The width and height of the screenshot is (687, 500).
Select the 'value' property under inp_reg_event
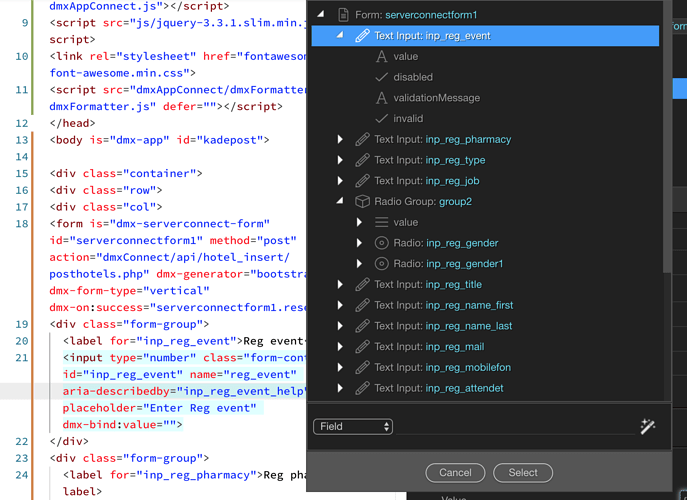pyautogui.click(x=485, y=57)
